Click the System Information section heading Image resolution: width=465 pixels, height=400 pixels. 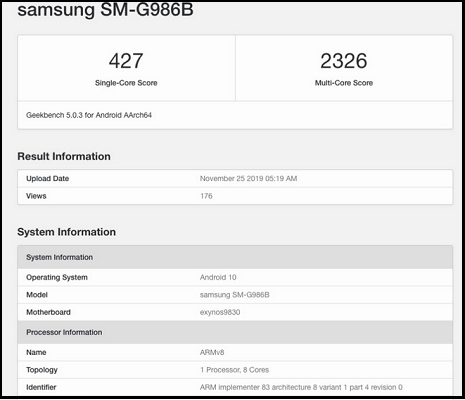pos(67,232)
